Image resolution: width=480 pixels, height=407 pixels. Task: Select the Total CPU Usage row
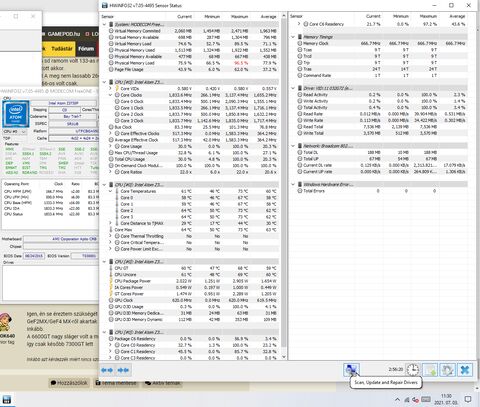coord(194,159)
